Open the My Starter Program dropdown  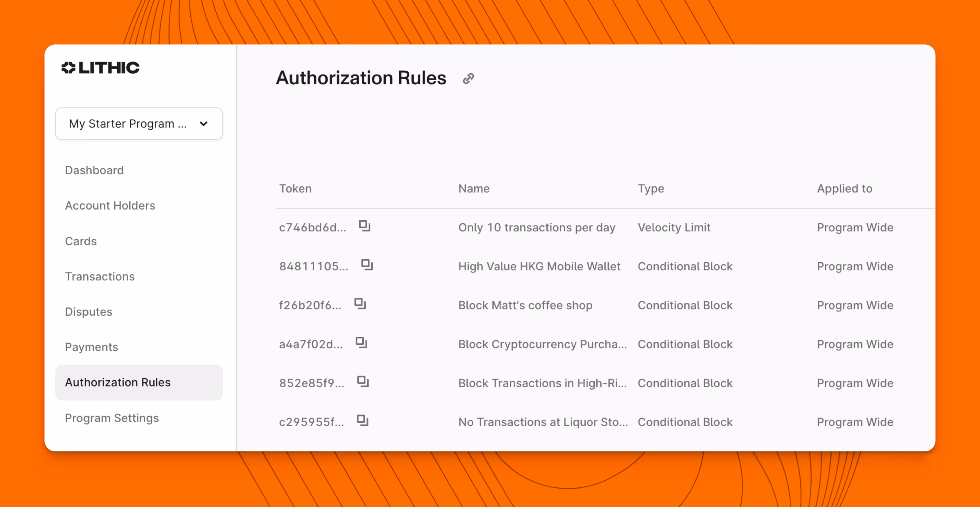(139, 123)
